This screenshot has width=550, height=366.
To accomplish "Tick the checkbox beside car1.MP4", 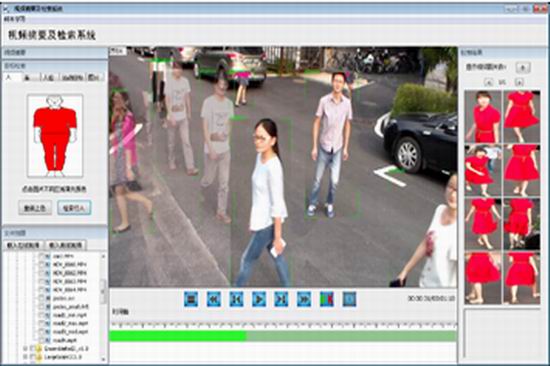I will click(41, 256).
